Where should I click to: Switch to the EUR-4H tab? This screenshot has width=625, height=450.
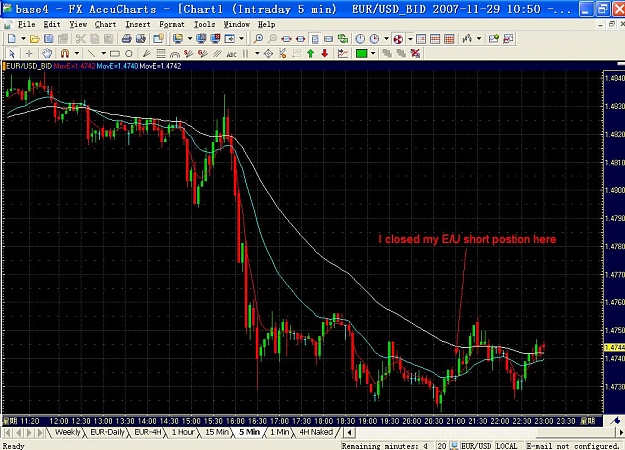coord(147,432)
